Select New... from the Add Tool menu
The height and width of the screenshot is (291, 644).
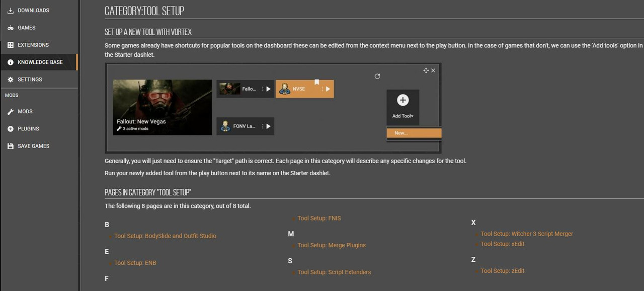pos(414,133)
